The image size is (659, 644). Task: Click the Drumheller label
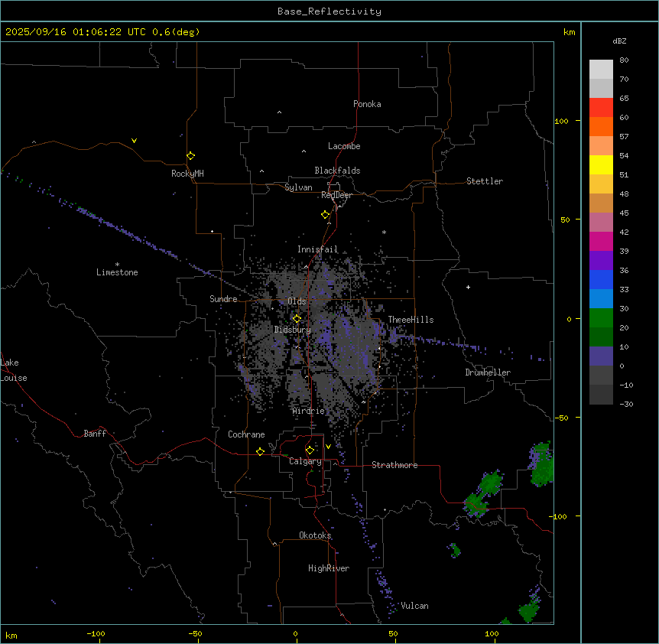tap(488, 372)
